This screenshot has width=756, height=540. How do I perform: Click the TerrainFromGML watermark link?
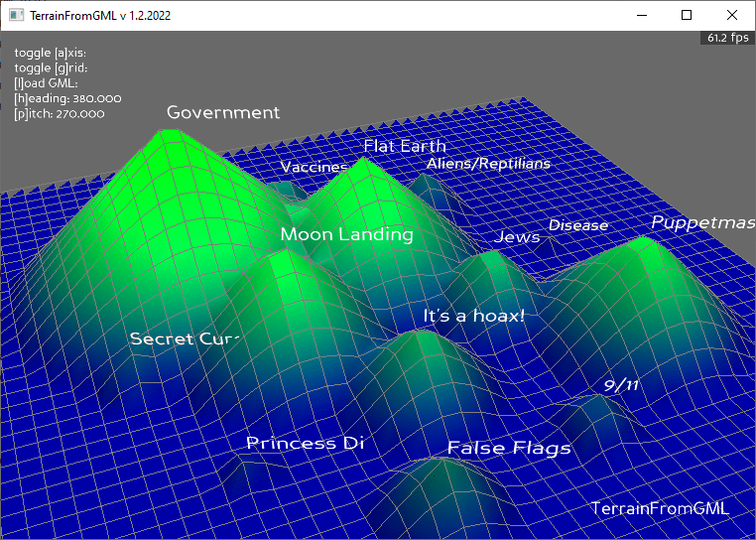[x=659, y=508]
